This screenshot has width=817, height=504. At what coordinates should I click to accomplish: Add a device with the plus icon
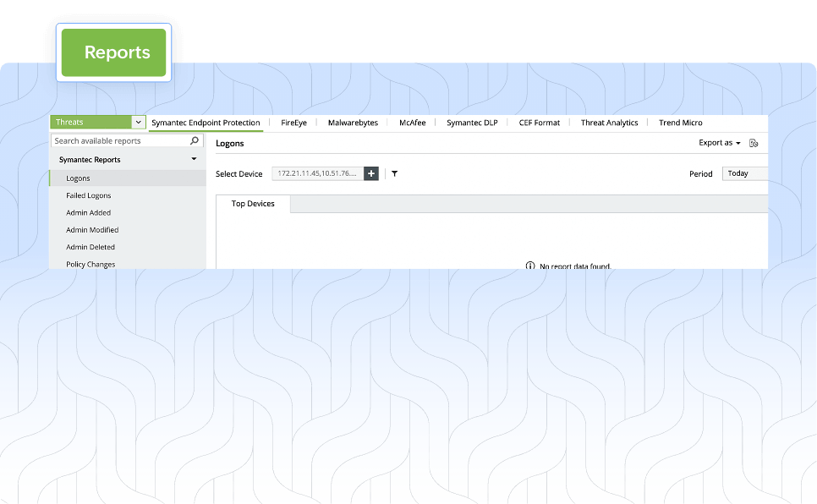click(371, 173)
